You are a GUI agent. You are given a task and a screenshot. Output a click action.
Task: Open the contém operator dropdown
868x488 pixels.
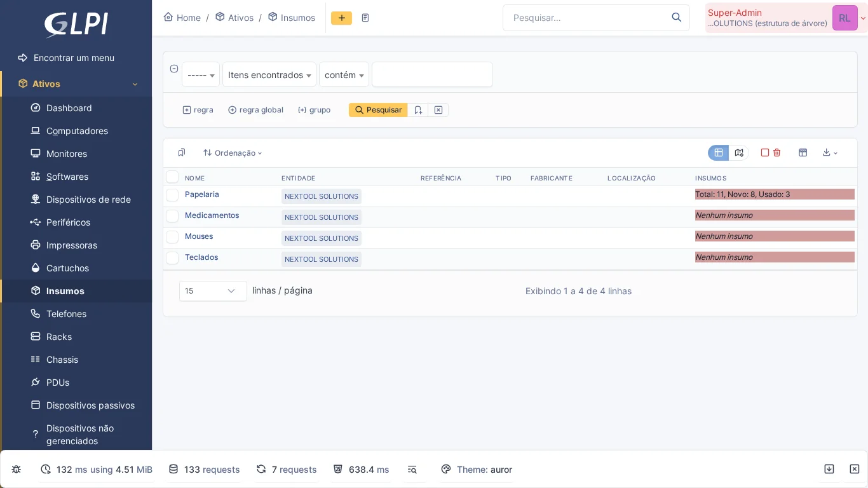344,74
